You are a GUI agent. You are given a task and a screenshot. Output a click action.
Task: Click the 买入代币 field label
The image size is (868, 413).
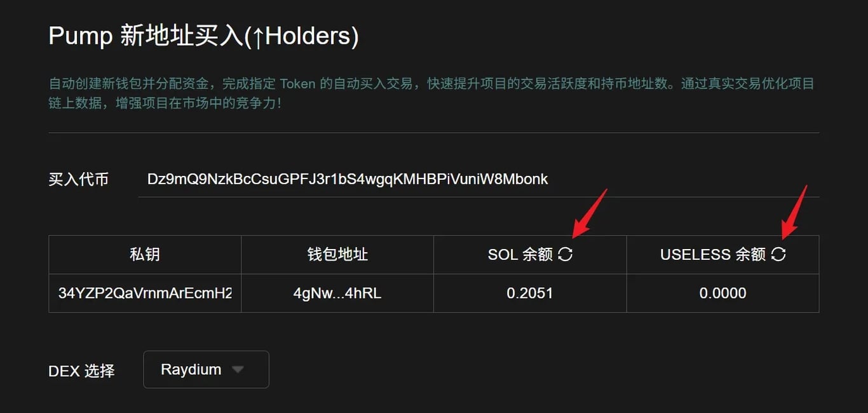coord(79,179)
